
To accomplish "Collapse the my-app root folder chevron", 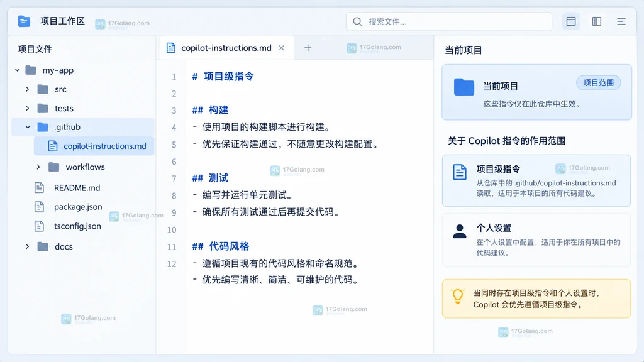I will (17, 70).
